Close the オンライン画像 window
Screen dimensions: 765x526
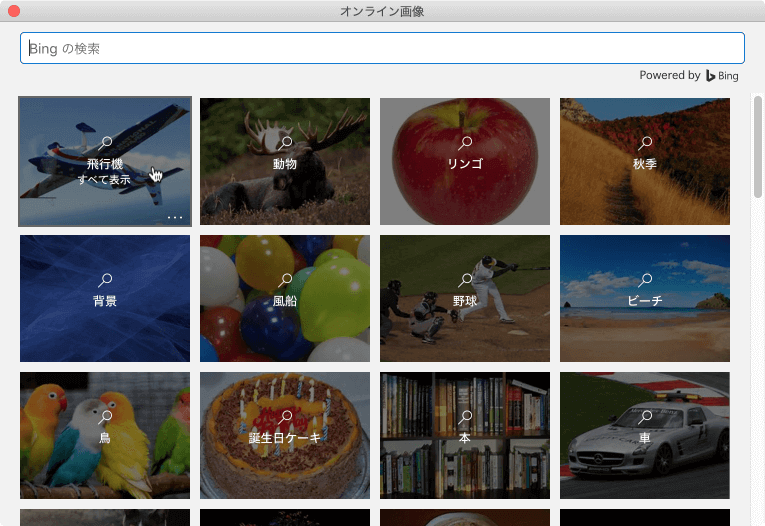click(14, 11)
